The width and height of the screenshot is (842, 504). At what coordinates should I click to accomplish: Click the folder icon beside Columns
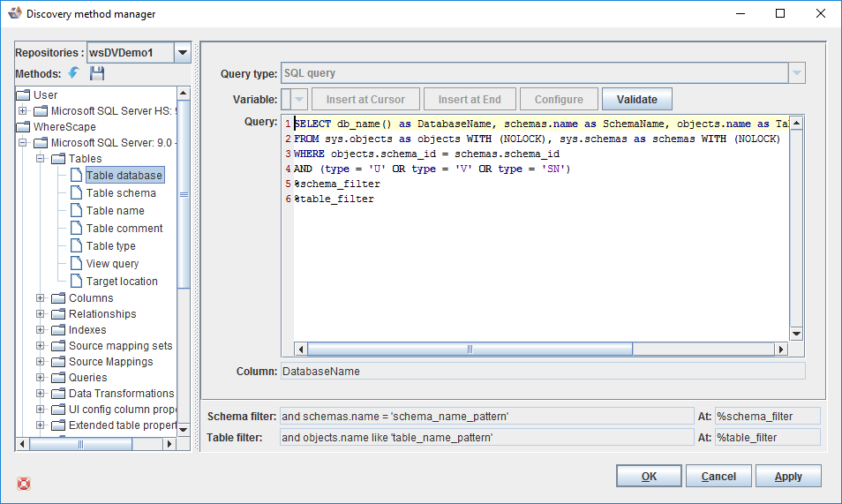tap(58, 298)
